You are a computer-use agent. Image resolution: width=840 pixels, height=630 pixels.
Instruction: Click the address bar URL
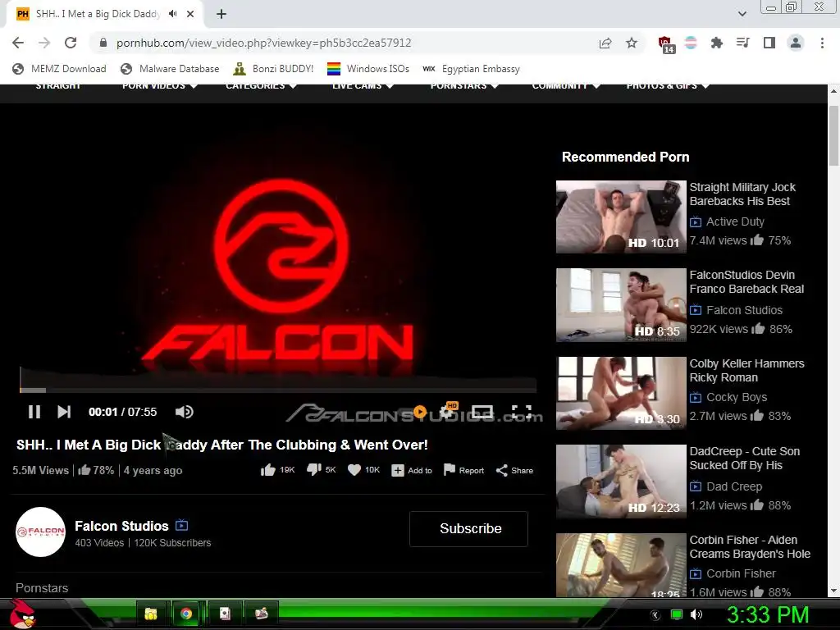[x=263, y=43]
